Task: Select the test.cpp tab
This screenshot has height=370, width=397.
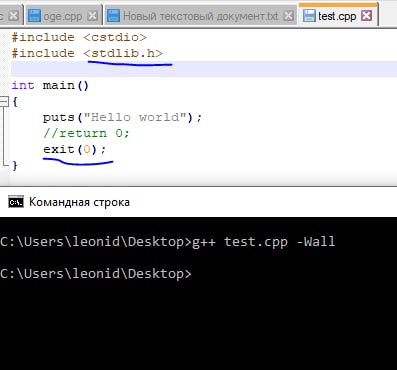Action: tap(338, 16)
